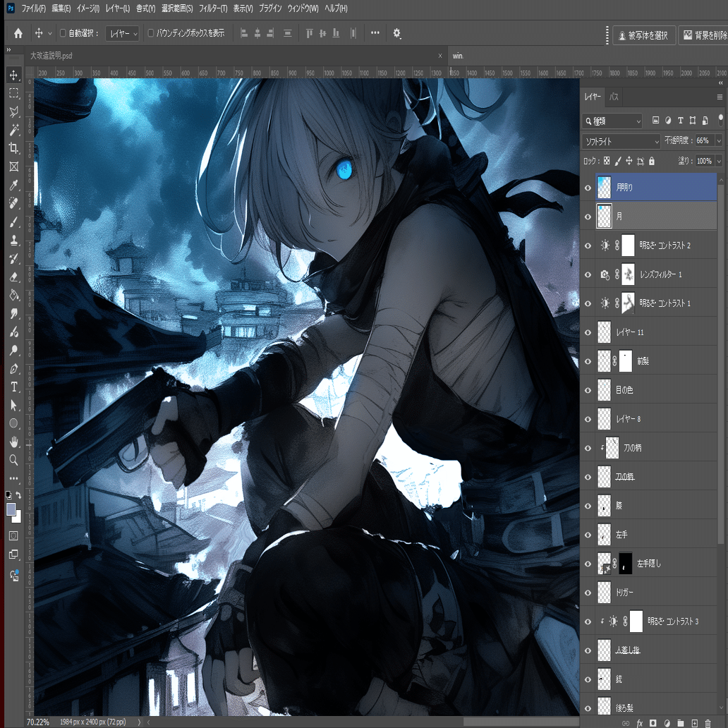Select the Magic Wand tool

coord(14,130)
